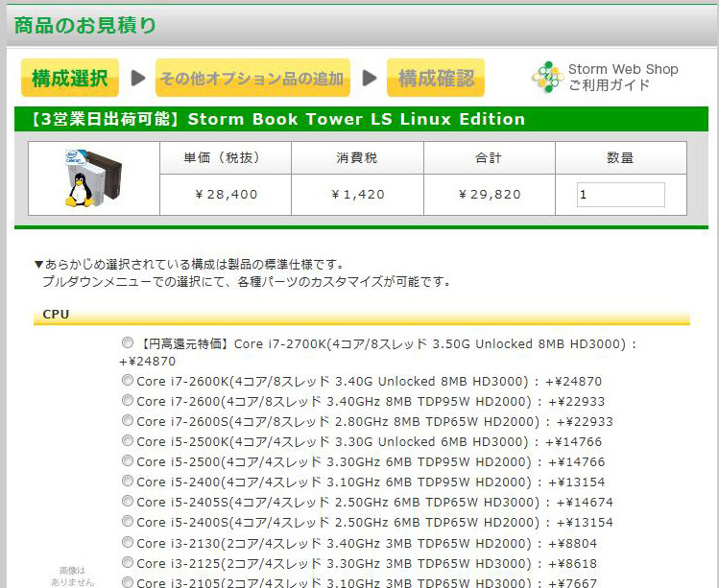Pick the Core i5-2405S HD3000 option
Screen dimensions: 719x588
tap(127, 502)
